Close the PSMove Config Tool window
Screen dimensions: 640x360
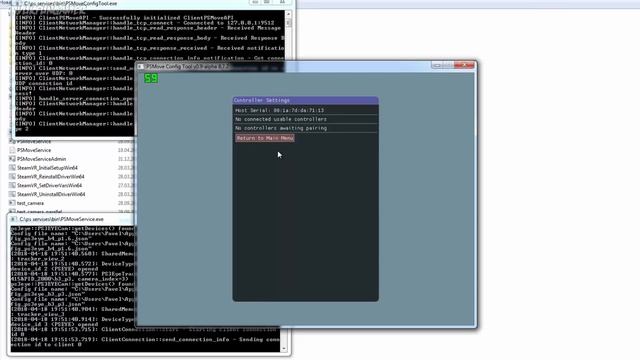(x=464, y=65)
